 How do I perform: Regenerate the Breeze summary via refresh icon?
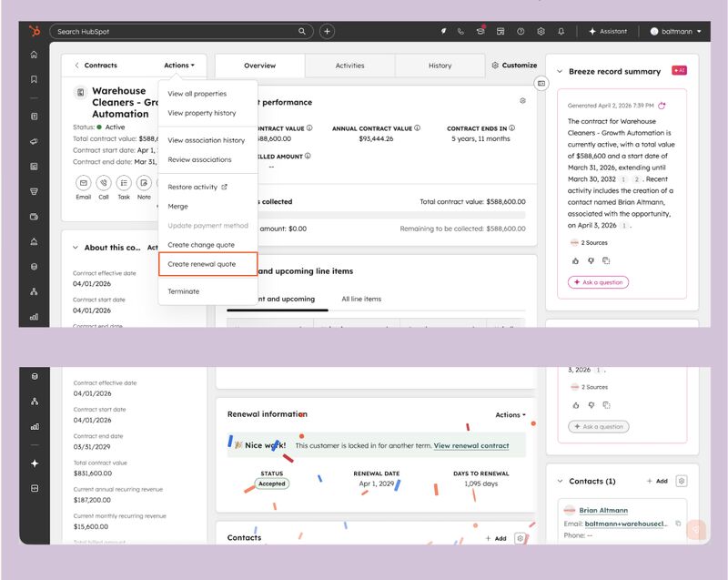click(662, 106)
